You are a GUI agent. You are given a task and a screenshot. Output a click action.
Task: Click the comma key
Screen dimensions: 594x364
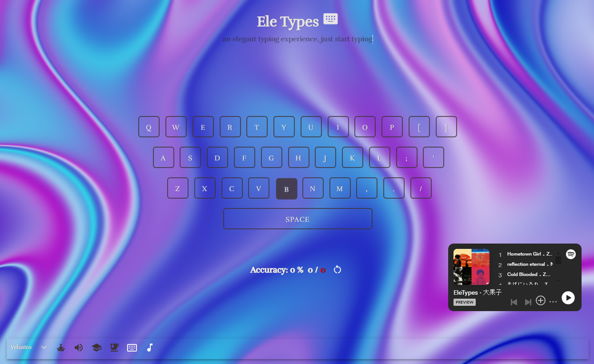(366, 188)
